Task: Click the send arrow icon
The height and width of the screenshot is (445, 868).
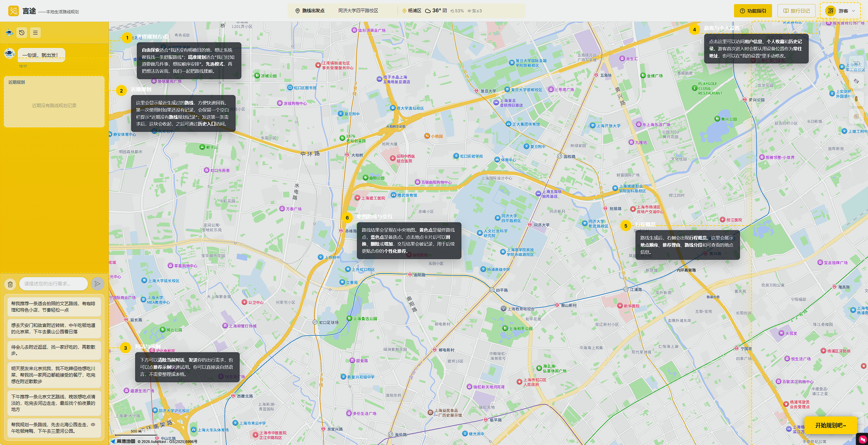Action: (97, 284)
